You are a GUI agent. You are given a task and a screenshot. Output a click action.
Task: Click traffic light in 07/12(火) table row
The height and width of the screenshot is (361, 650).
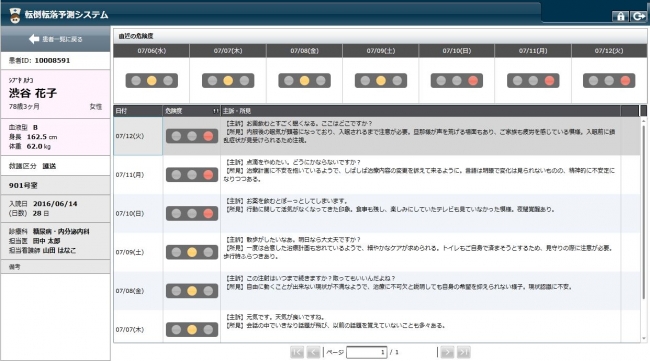(192, 136)
